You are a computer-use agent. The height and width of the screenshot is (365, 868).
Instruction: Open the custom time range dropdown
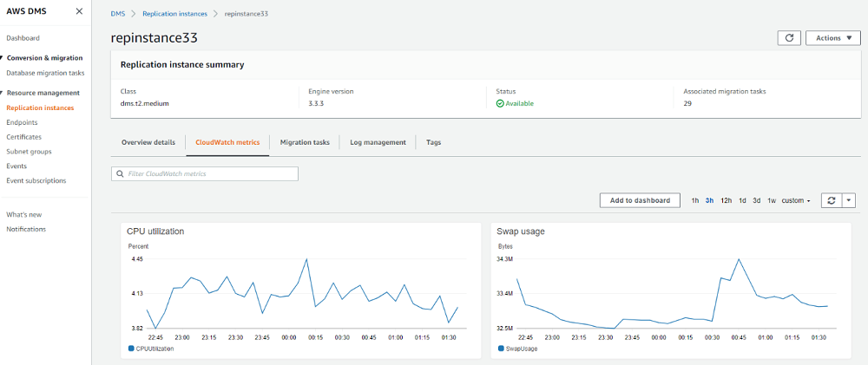click(x=796, y=200)
